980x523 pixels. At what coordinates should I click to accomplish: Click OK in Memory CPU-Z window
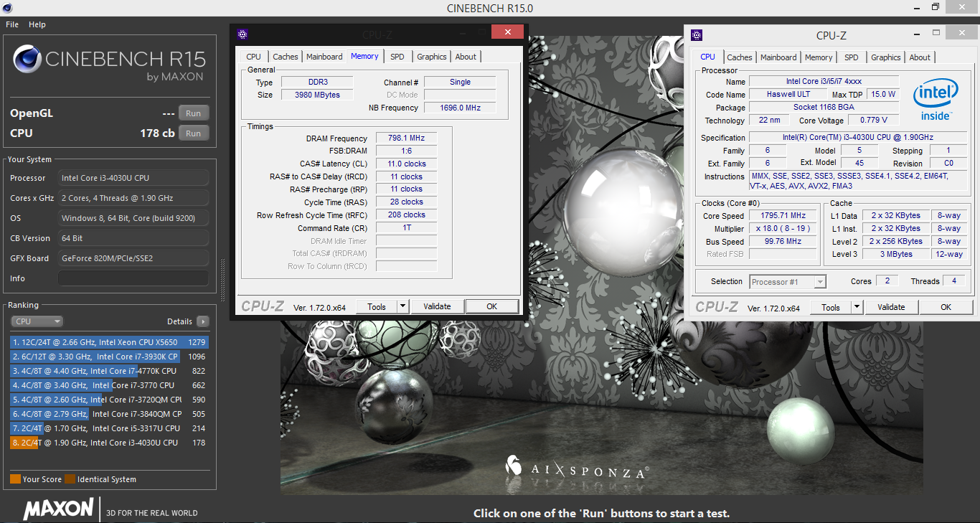[x=491, y=306]
